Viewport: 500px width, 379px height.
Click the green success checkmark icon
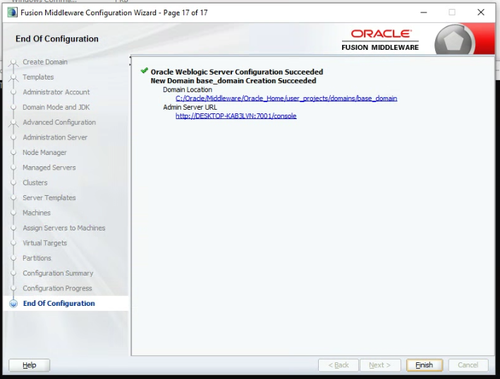click(144, 70)
